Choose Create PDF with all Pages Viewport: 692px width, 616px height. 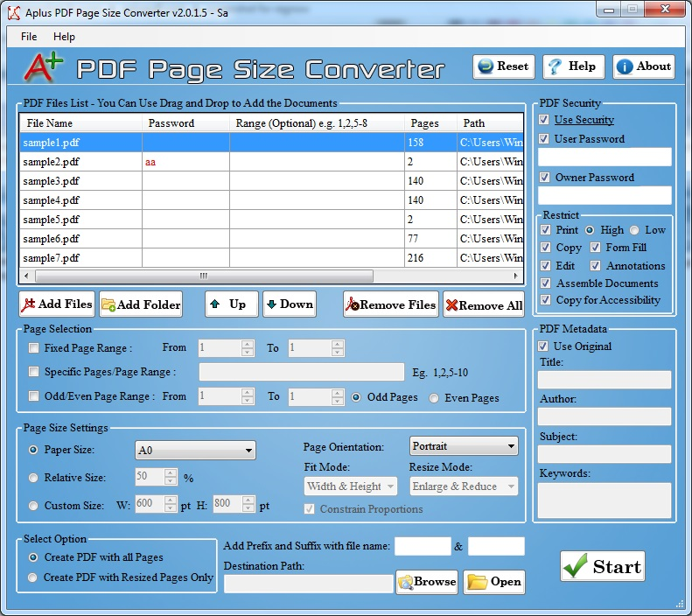32,557
